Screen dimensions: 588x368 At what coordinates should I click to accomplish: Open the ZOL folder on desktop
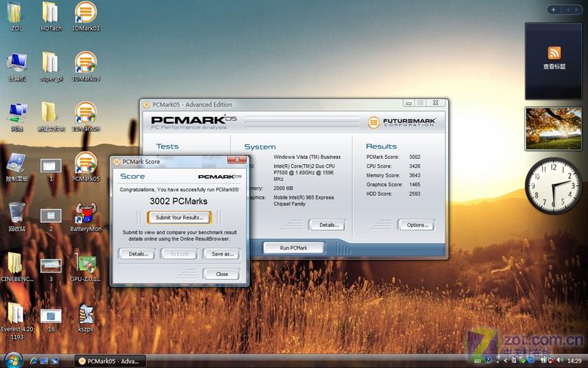click(15, 15)
